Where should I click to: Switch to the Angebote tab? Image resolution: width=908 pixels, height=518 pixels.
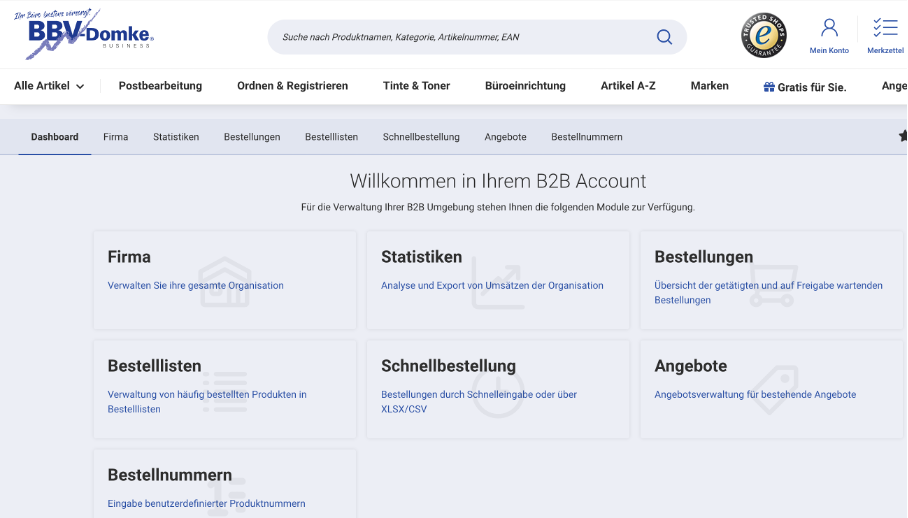(506, 137)
